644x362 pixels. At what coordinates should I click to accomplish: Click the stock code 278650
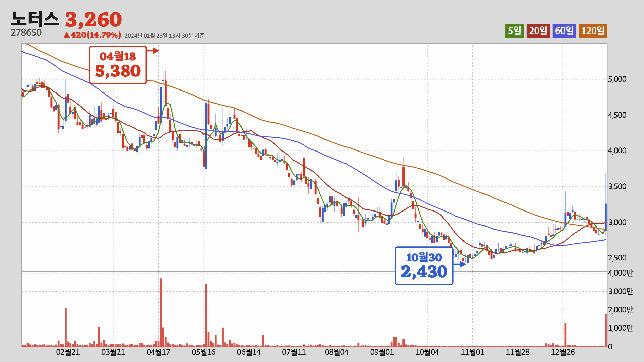[x=26, y=33]
